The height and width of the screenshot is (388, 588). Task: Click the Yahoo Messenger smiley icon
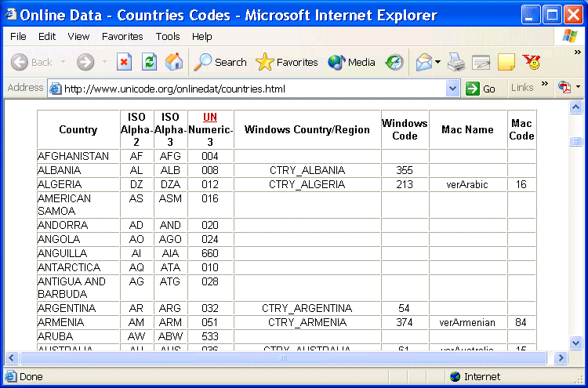532,62
